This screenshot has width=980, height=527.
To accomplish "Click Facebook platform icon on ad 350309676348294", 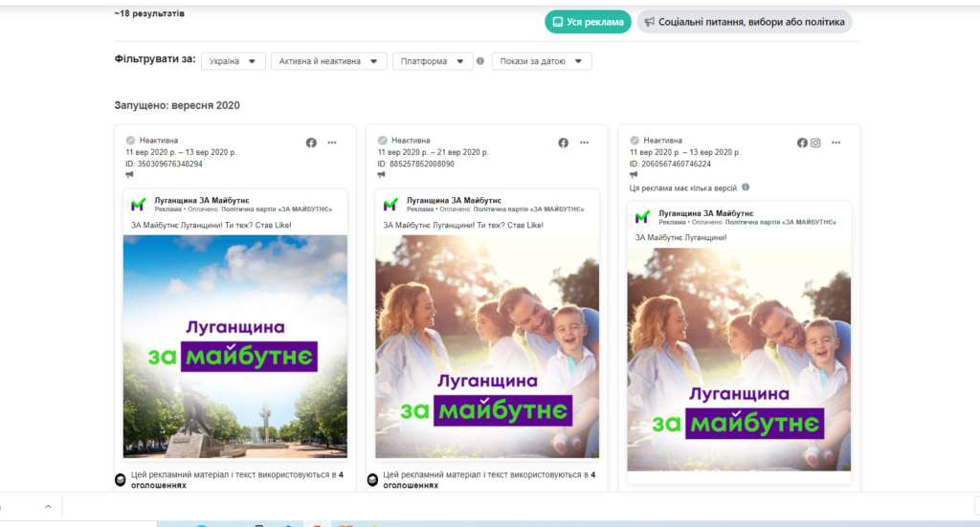I will [311, 143].
